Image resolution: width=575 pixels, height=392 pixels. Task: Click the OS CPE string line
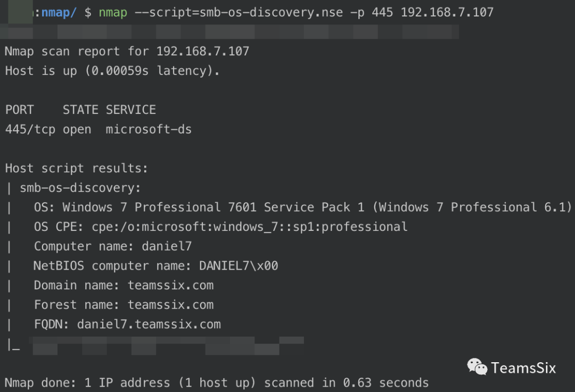(x=220, y=227)
